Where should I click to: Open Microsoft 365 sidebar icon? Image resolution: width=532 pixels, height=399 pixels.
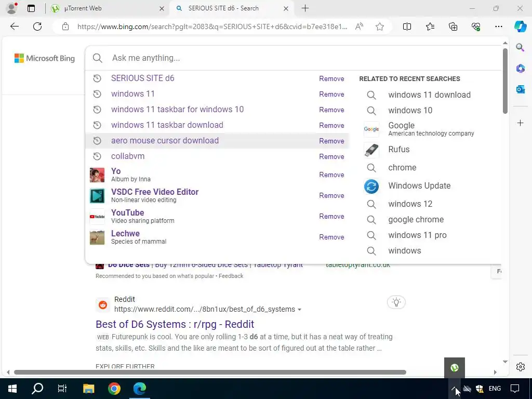[520, 69]
